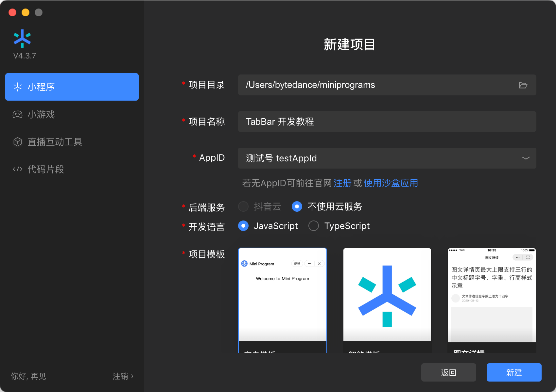The height and width of the screenshot is (392, 556).
Task: Click the V4.3.7 version label
Action: pyautogui.click(x=25, y=56)
